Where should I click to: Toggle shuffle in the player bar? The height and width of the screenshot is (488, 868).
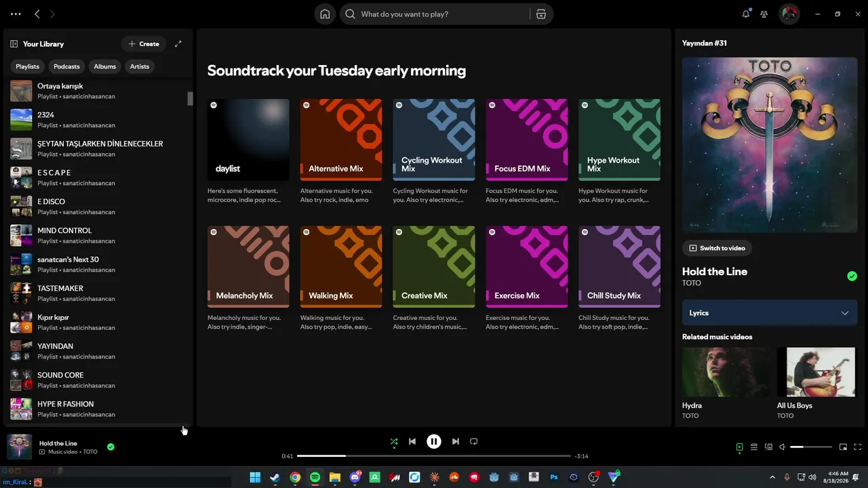coord(394,442)
